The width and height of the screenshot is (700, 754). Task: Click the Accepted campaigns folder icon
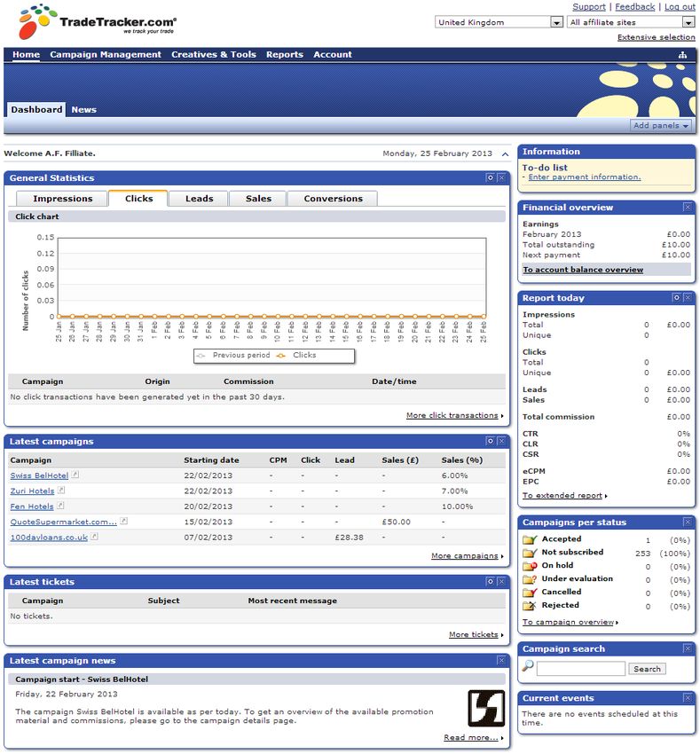tap(530, 539)
